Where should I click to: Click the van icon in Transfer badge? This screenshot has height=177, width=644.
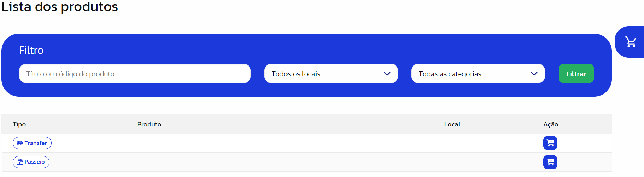[20, 143]
